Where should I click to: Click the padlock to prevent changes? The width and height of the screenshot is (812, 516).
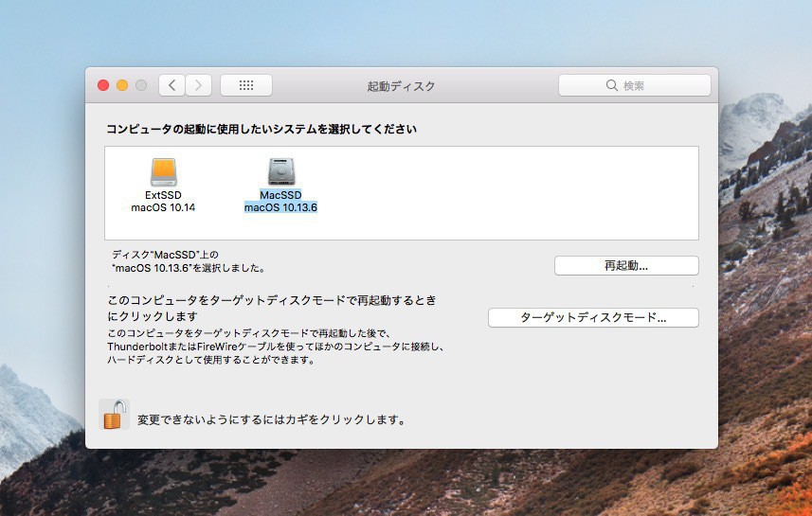click(115, 415)
